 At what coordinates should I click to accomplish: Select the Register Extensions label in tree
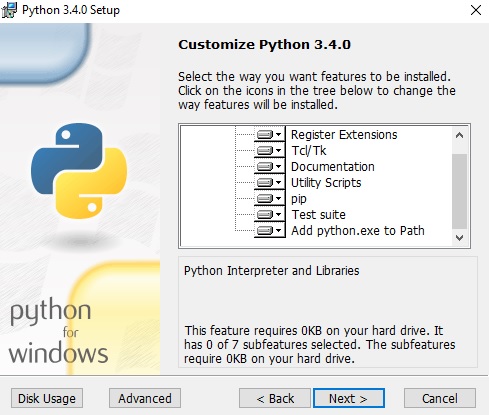(344, 135)
